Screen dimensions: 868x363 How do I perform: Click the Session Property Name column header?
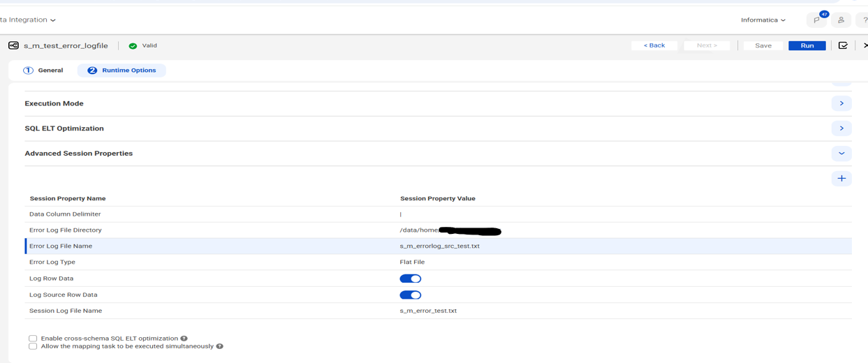coord(68,199)
